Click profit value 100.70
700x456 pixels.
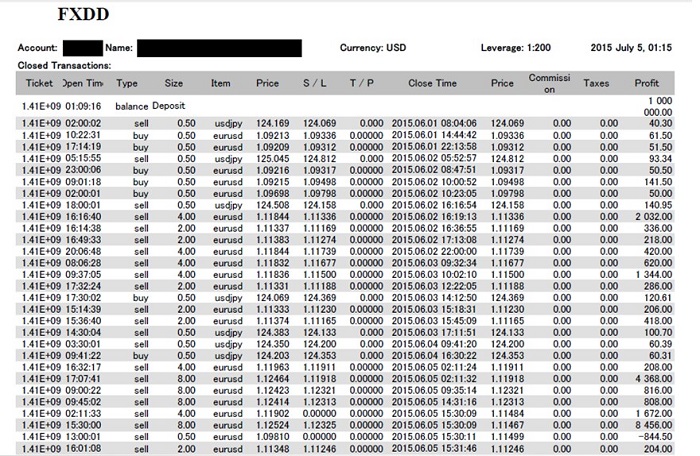[658, 333]
